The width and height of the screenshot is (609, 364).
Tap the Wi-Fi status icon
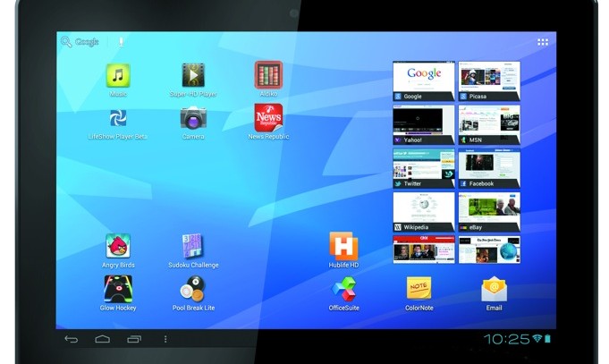pos(537,338)
